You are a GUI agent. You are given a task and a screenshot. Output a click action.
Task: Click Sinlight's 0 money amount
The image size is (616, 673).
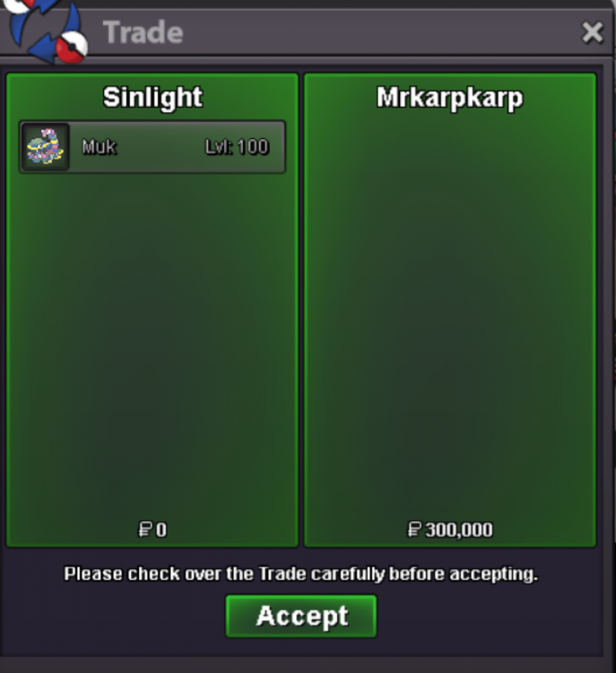(x=161, y=529)
